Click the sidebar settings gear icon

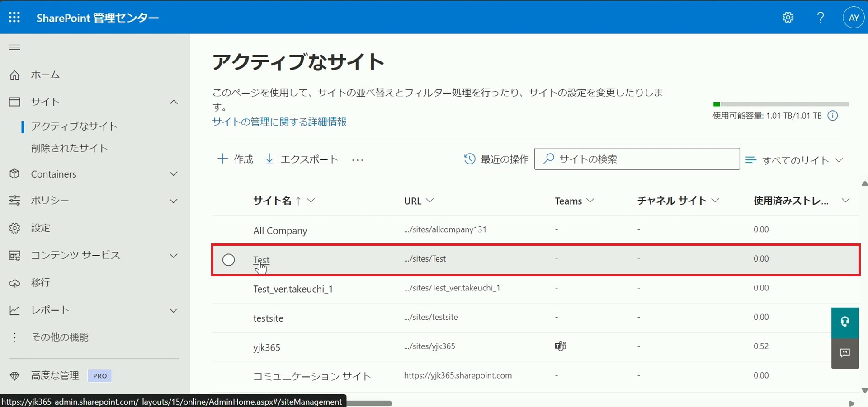pyautogui.click(x=14, y=228)
